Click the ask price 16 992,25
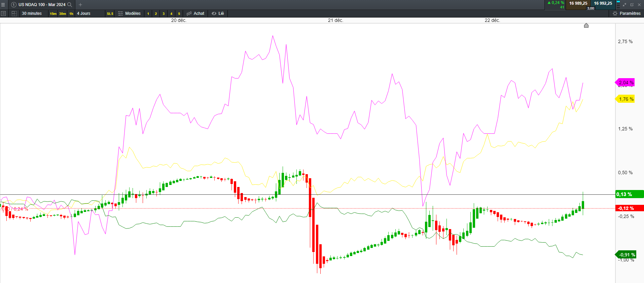The height and width of the screenshot is (283, 644). pyautogui.click(x=603, y=3)
